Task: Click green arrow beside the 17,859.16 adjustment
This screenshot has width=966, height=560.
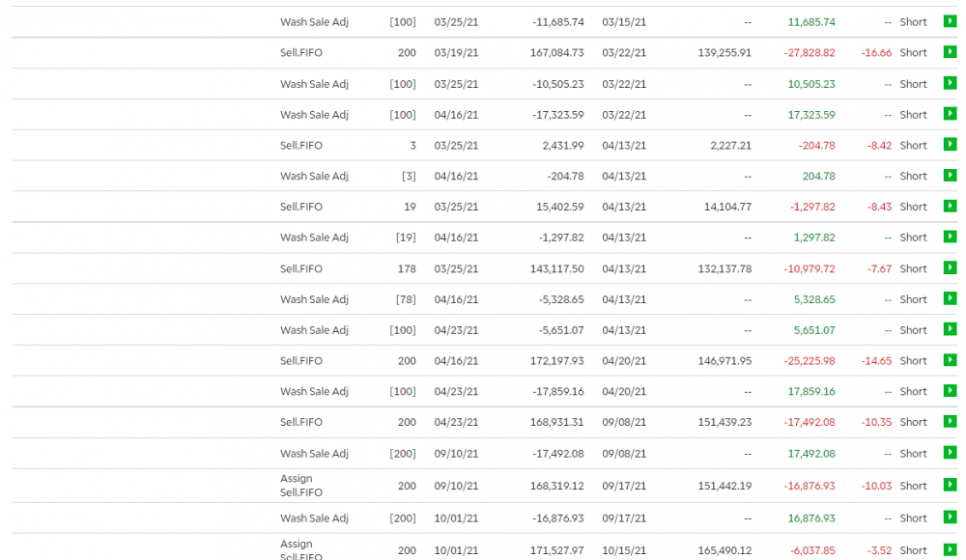Action: pyautogui.click(x=950, y=392)
